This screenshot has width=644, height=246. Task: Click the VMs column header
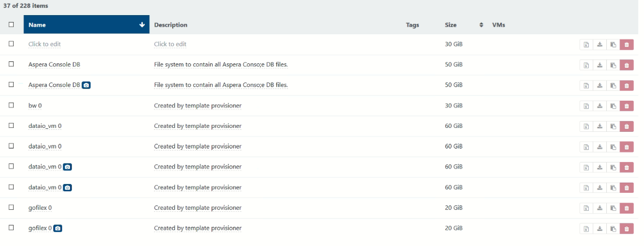pos(499,25)
